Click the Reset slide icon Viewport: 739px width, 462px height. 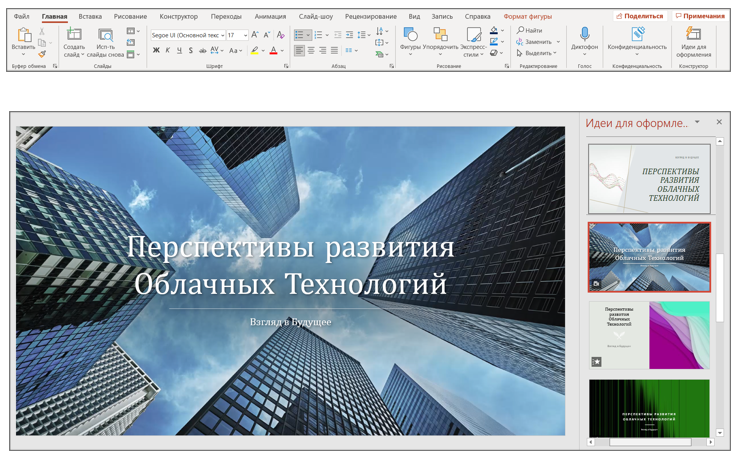tap(131, 42)
